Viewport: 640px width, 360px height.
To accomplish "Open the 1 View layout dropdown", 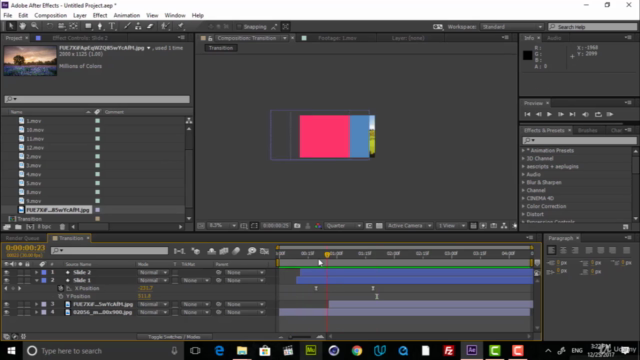I will [x=451, y=226].
